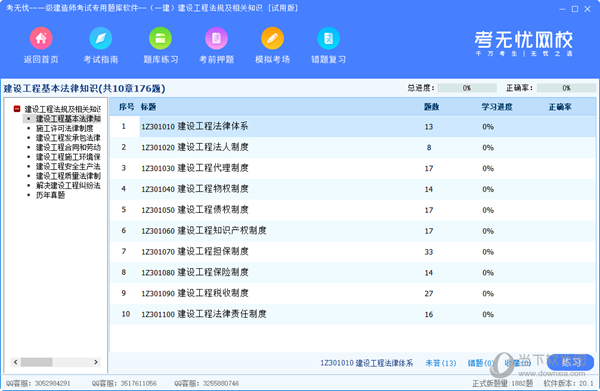This screenshot has width=600, height=391.
Task: Click the 0% progress of 法人制度 row
Action: [488, 147]
